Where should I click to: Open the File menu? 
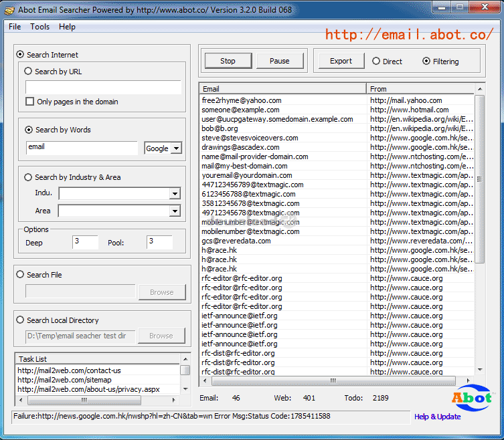coord(15,27)
